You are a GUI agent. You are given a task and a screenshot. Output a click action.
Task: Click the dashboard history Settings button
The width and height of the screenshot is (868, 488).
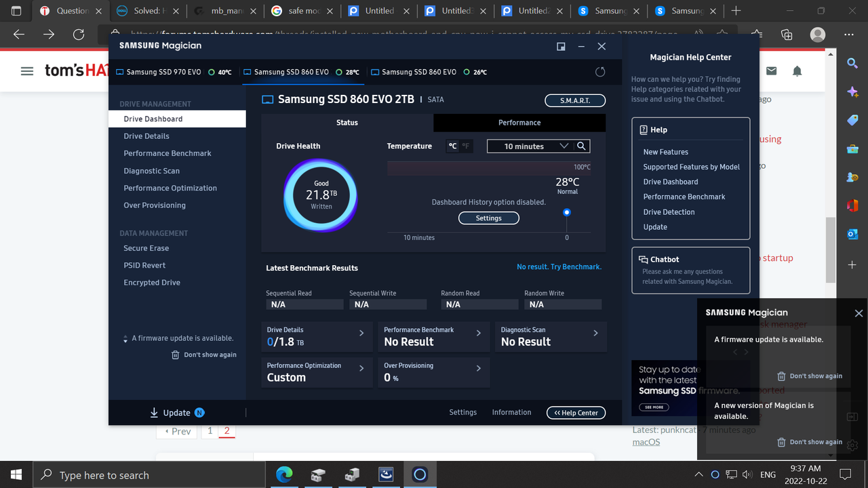click(x=489, y=218)
